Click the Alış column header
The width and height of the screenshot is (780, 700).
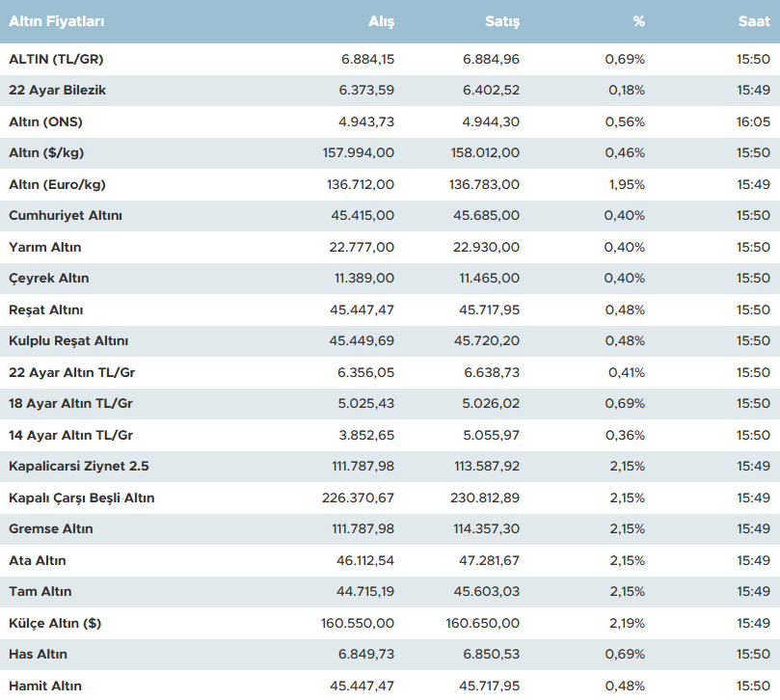(382, 21)
